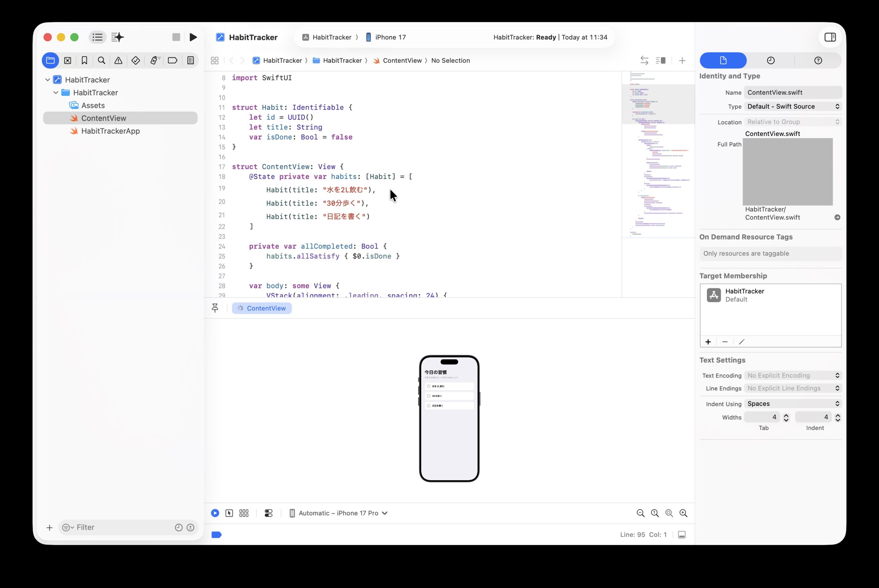Open the Debug navigator icon
This screenshot has height=588, width=879.
pos(155,60)
